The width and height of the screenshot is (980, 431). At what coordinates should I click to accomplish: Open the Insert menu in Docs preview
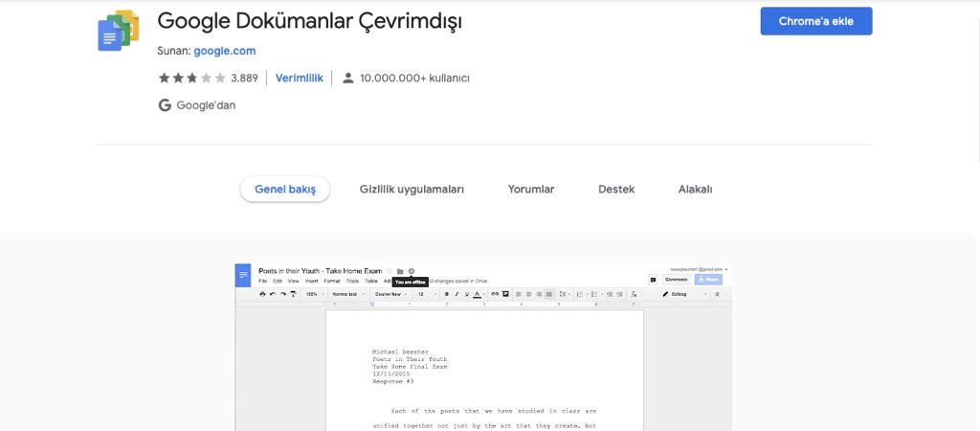coord(312,282)
